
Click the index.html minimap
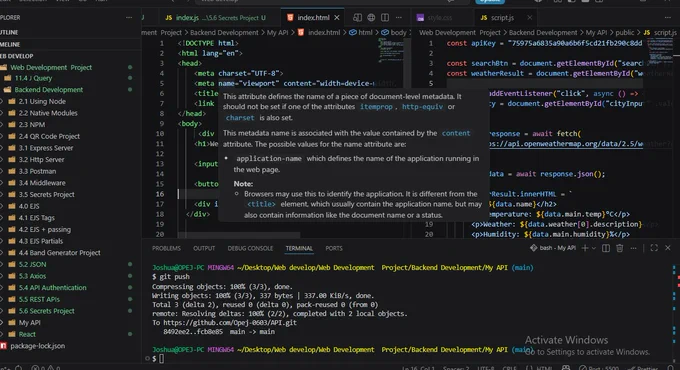point(392,50)
